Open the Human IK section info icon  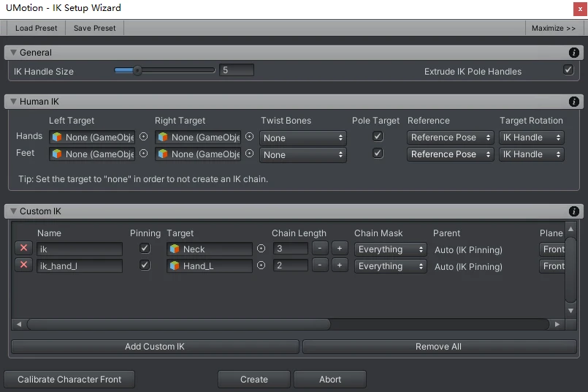tap(573, 102)
